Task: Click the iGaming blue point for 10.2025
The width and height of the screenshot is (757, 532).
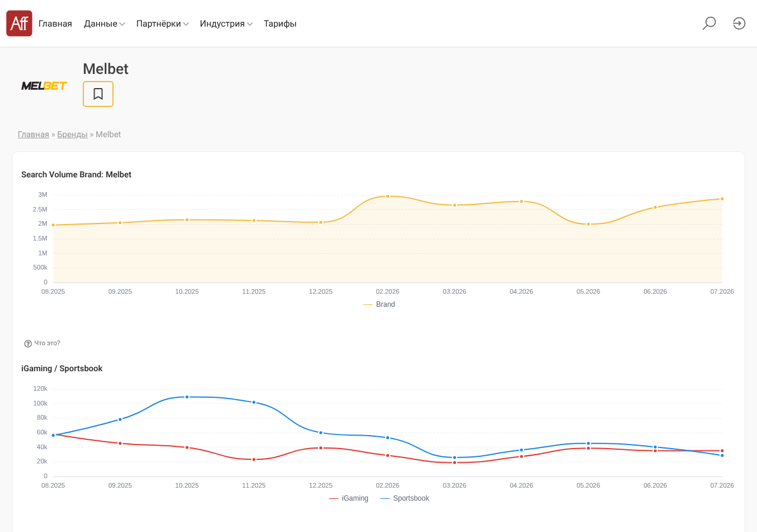Action: tap(187, 397)
